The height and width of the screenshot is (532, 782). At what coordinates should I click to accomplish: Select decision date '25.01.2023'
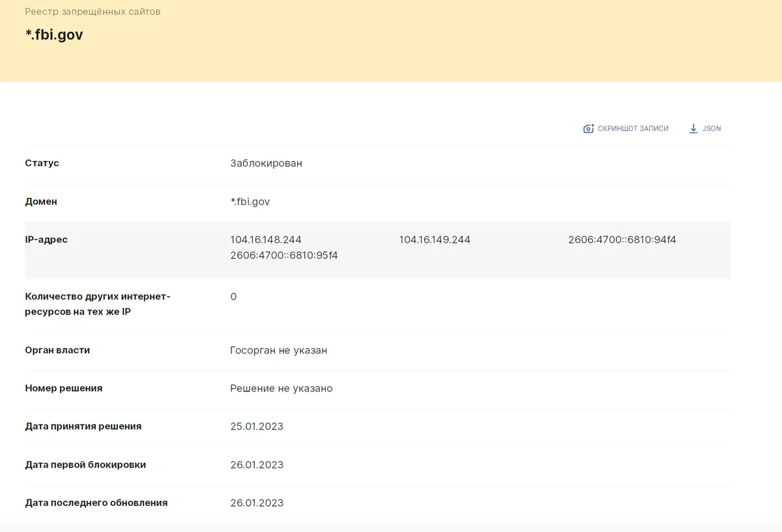point(257,427)
